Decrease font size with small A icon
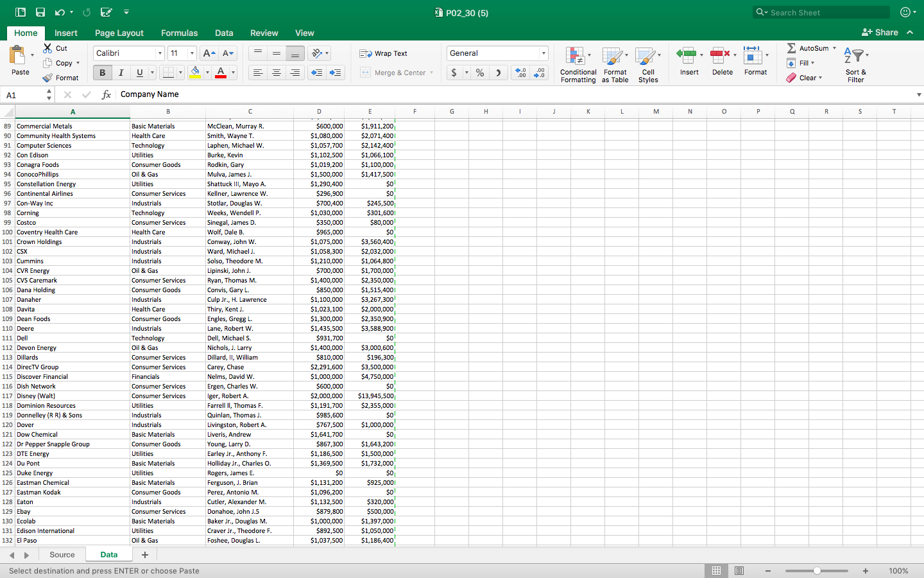 (x=228, y=53)
